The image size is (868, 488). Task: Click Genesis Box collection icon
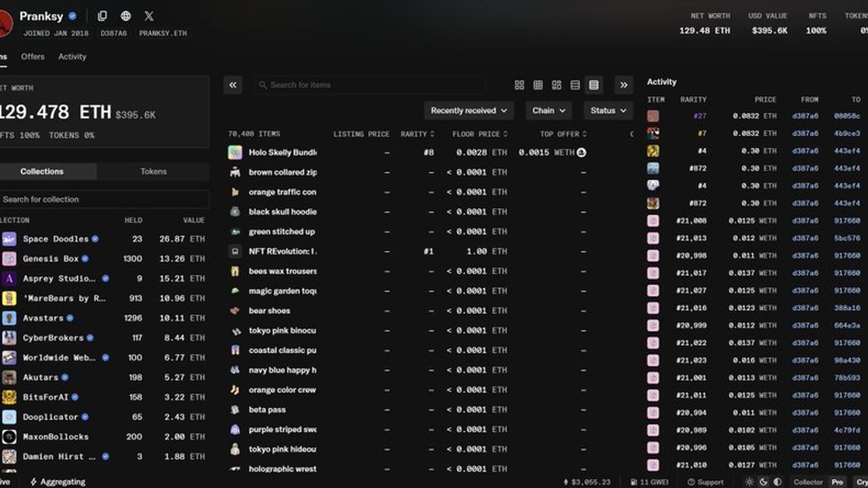pyautogui.click(x=9, y=258)
